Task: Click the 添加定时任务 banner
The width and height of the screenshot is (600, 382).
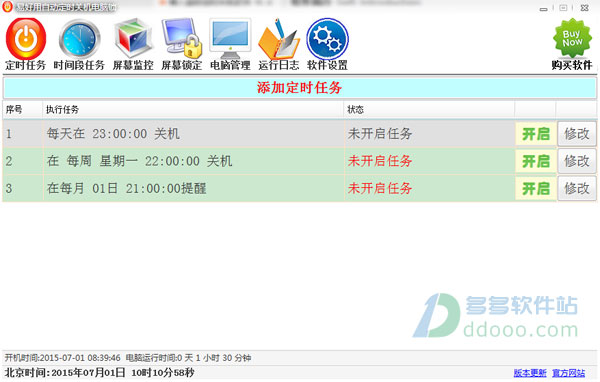Action: point(300,88)
